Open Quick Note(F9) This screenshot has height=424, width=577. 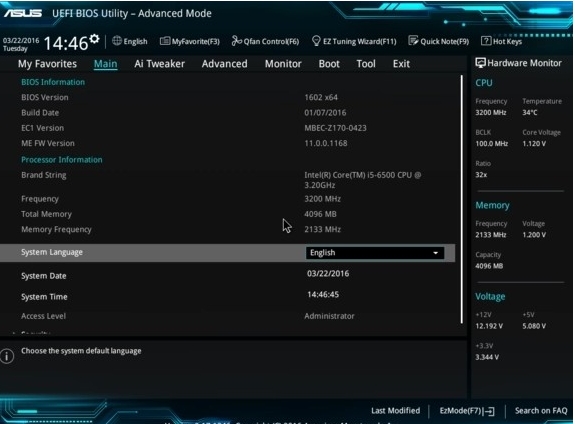point(439,41)
